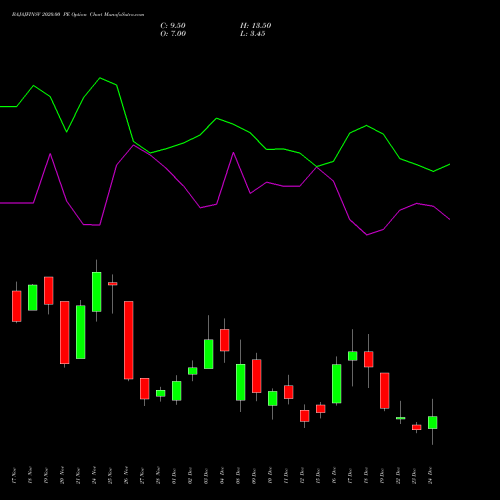Image resolution: width=500 pixels, height=500 pixels.
Task: Select the green candle for 24 Nov
Action: 97,292
